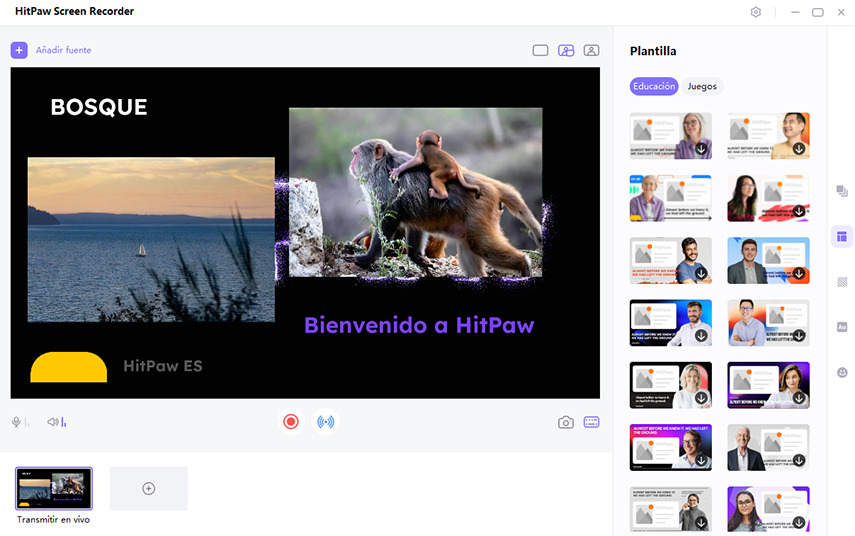The image size is (855, 536).
Task: Open the text sidebar icon
Action: point(842,327)
